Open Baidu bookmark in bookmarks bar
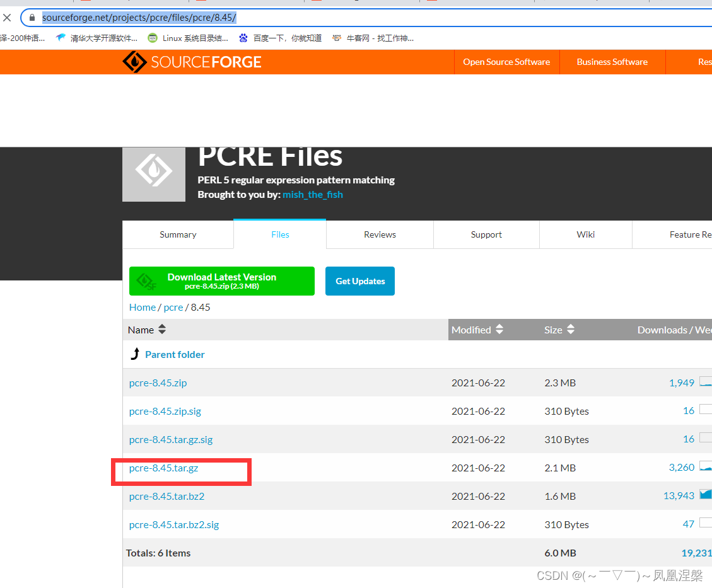712x588 pixels. click(280, 38)
